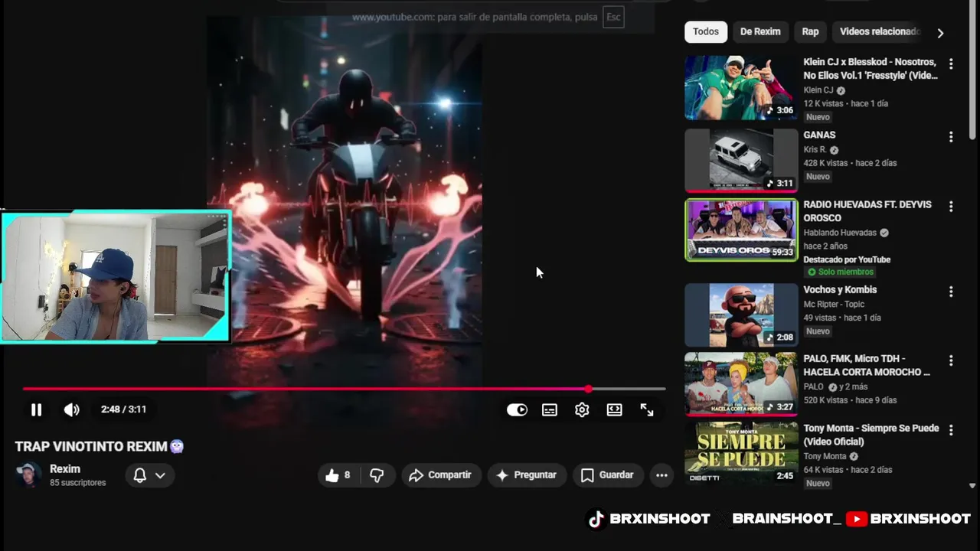Screen dimensions: 980x551
Task: Click the 85 suscriptores text
Action: click(x=78, y=483)
